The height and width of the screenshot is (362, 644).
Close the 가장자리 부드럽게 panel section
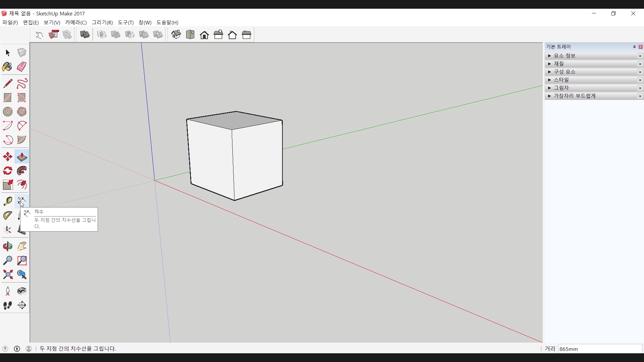pos(640,96)
